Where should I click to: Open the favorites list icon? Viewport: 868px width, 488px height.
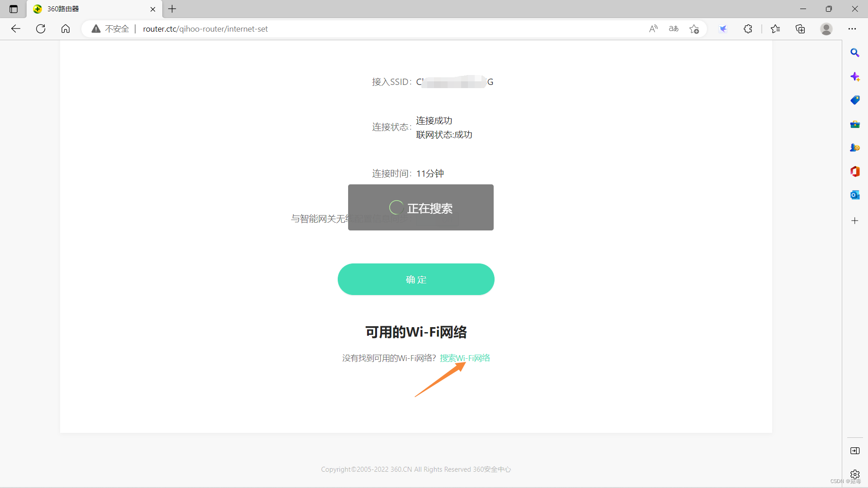(x=775, y=29)
